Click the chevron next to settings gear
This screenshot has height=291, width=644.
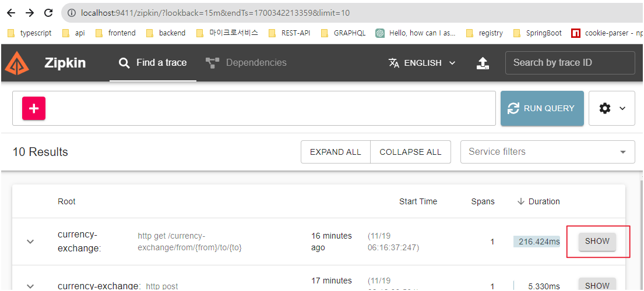click(622, 108)
